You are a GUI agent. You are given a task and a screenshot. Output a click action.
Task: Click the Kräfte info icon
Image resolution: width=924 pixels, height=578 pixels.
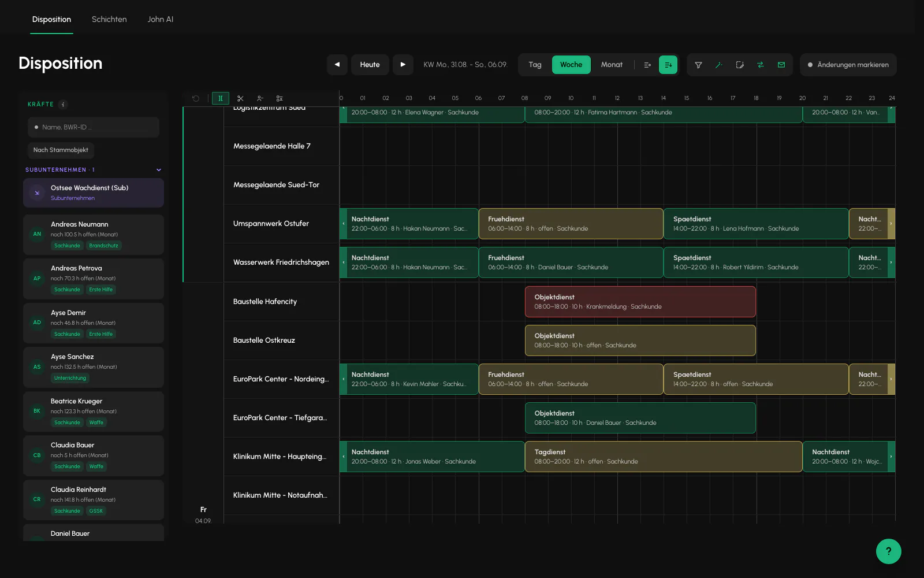click(63, 105)
